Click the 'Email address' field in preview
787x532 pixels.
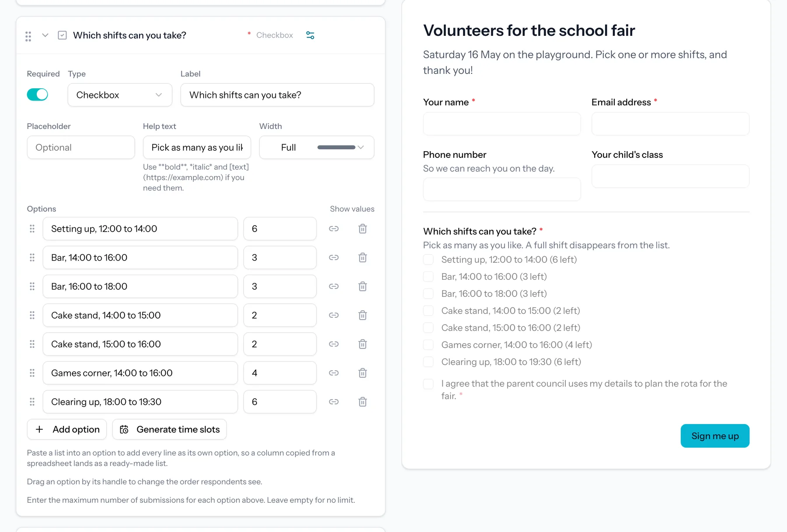(x=670, y=124)
